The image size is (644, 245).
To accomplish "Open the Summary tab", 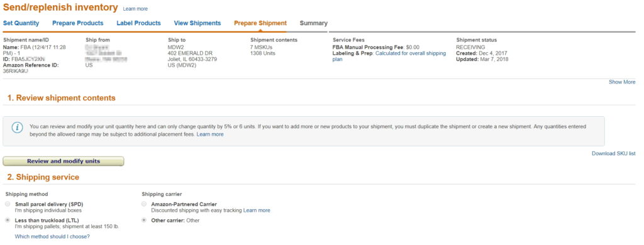I will click(313, 23).
